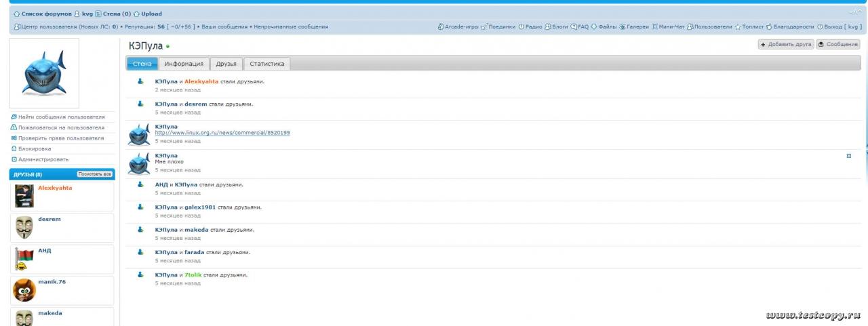868x326 pixels.
Task: Click the lock icon beside Блокировка
Action: click(x=14, y=148)
